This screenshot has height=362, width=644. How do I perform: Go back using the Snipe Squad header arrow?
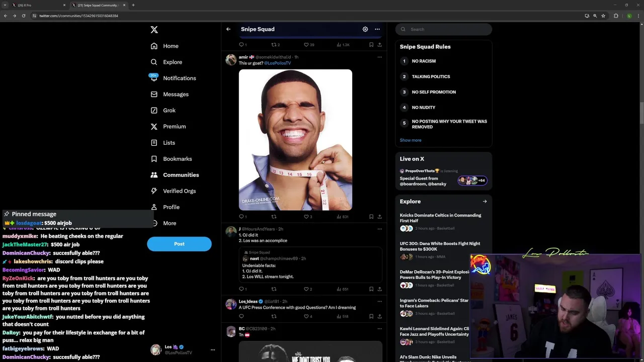(x=228, y=29)
